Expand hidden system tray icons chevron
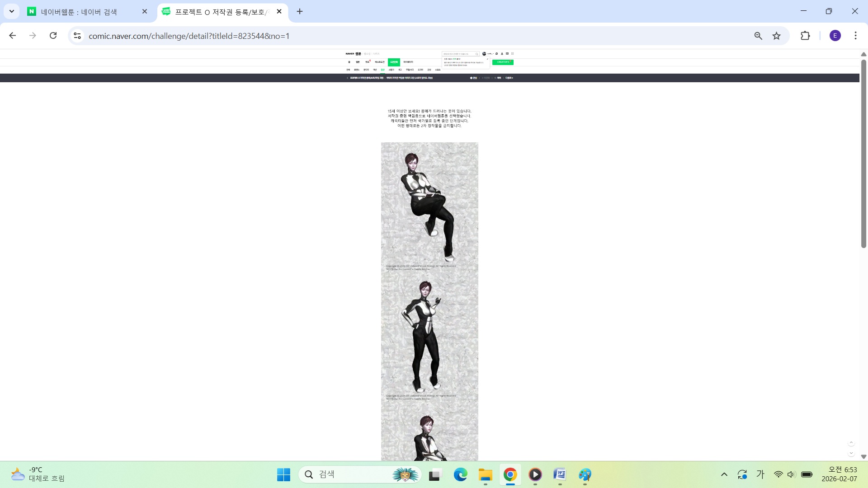868x488 pixels. click(x=724, y=474)
